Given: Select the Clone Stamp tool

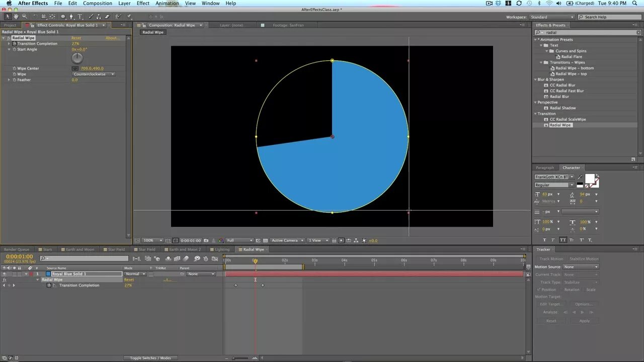Looking at the screenshot, I should pyautogui.click(x=99, y=17).
